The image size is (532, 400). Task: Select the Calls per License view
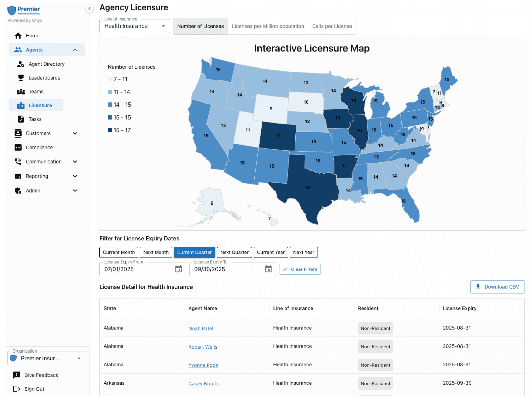[x=332, y=26]
